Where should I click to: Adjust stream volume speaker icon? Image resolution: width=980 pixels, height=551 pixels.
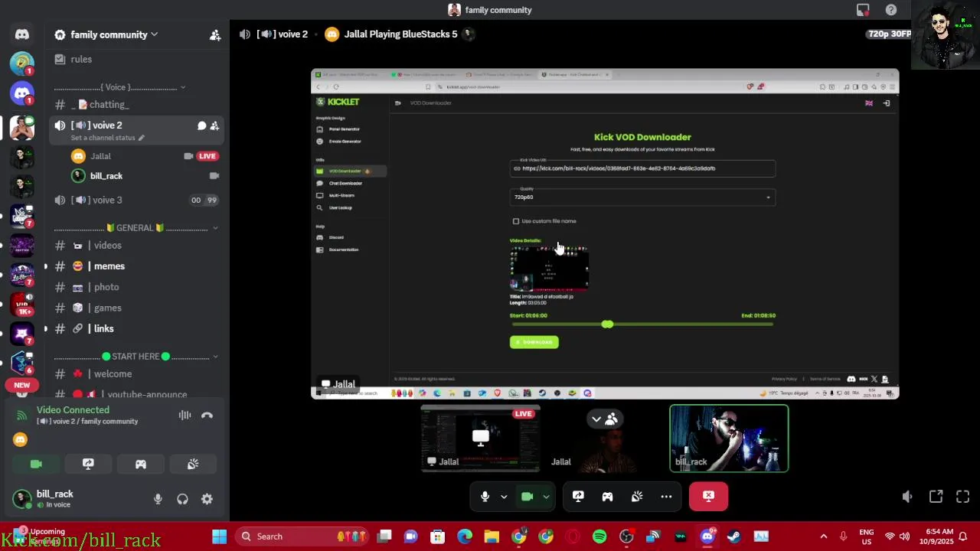906,497
